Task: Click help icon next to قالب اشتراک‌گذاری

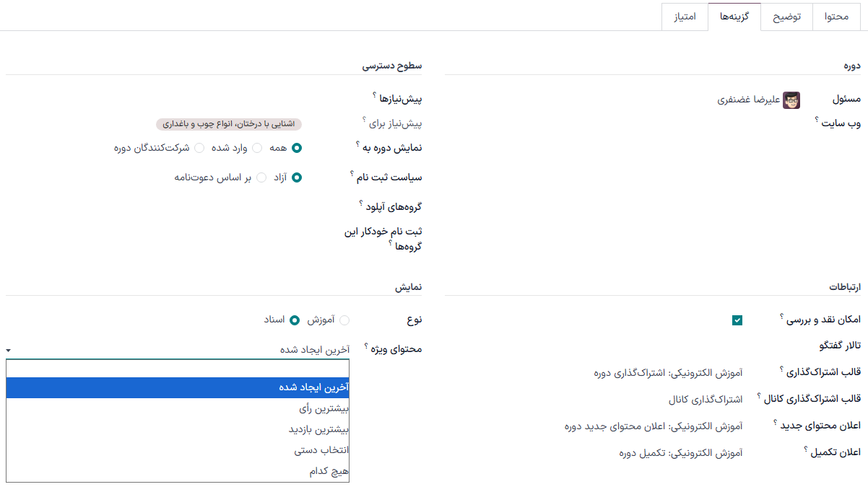Action: [x=780, y=369]
